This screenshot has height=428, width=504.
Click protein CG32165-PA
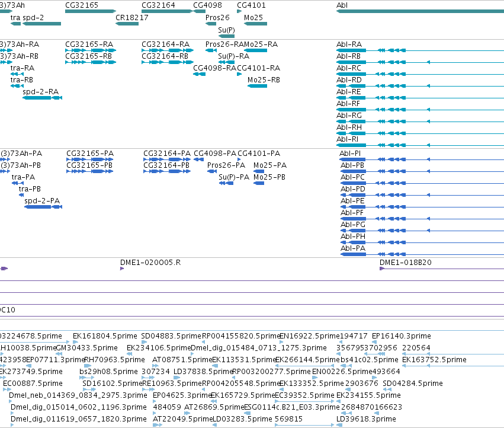pos(90,153)
